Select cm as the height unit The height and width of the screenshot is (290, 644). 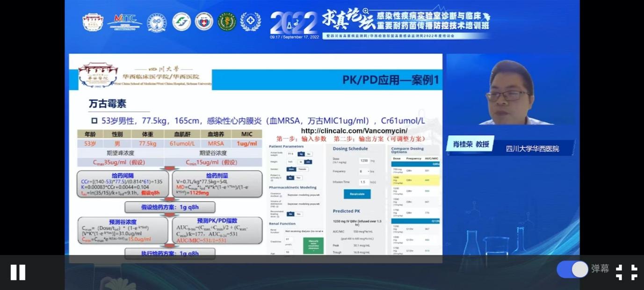tap(308, 161)
